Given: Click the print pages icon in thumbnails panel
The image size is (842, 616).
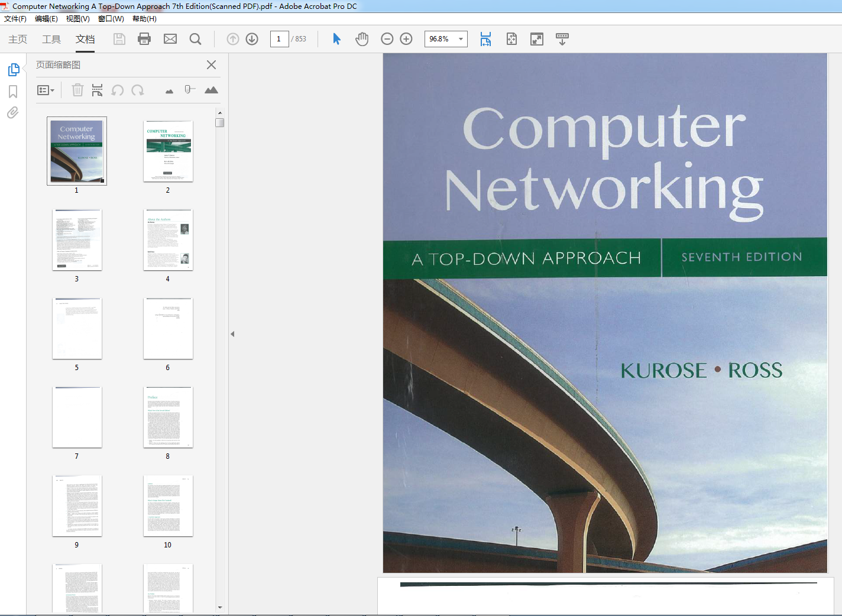Looking at the screenshot, I should 97,90.
